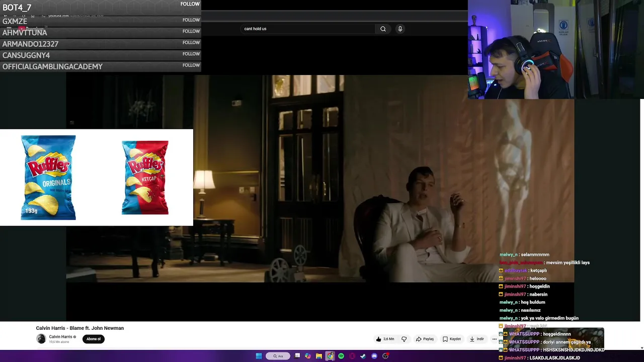
Task: Click the voice search microphone icon
Action: (400, 29)
